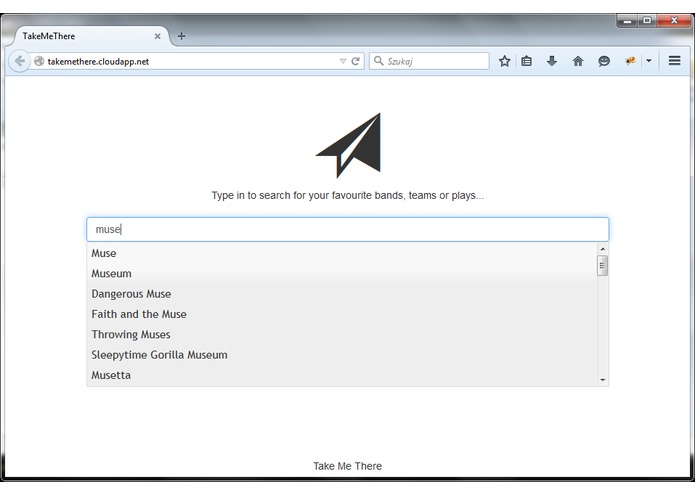Click the "Take Me There" footer text

tap(348, 466)
